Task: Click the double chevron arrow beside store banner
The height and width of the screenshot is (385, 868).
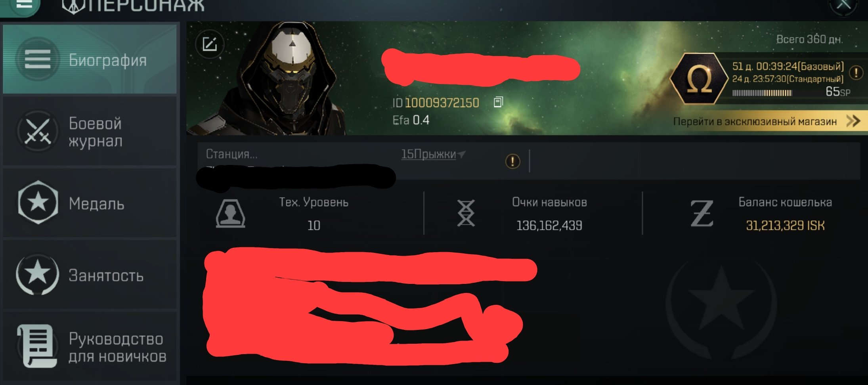Action: point(853,121)
